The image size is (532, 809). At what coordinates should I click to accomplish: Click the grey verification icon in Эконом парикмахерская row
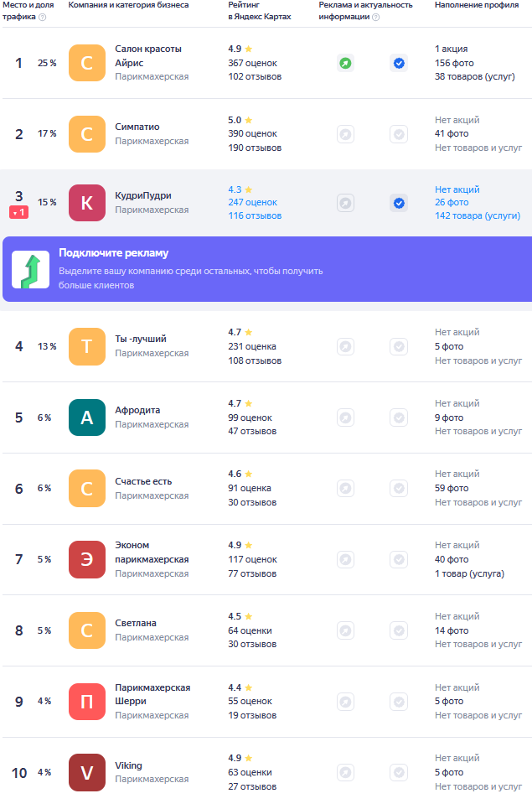(399, 559)
